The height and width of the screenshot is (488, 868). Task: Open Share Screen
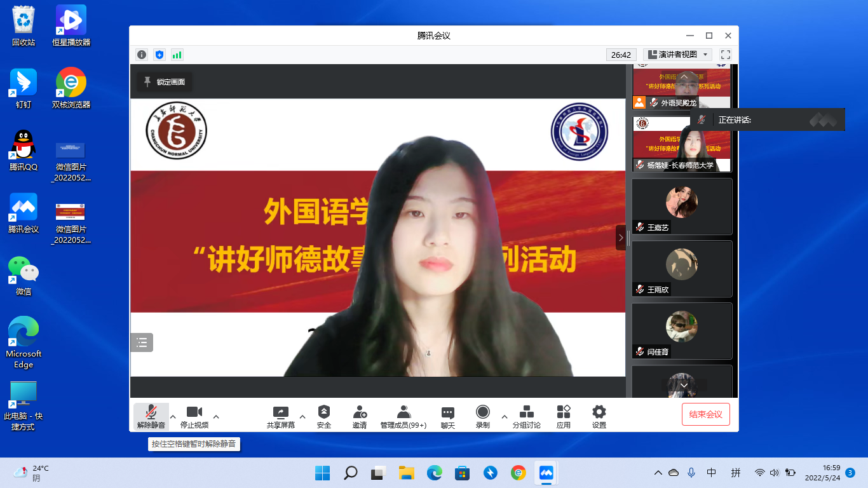coord(281,416)
